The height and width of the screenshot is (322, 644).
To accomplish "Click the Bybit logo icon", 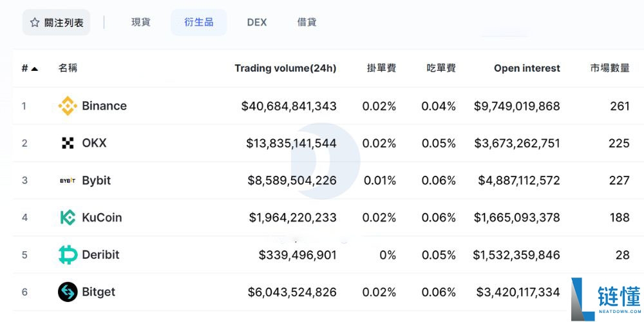I will click(68, 180).
